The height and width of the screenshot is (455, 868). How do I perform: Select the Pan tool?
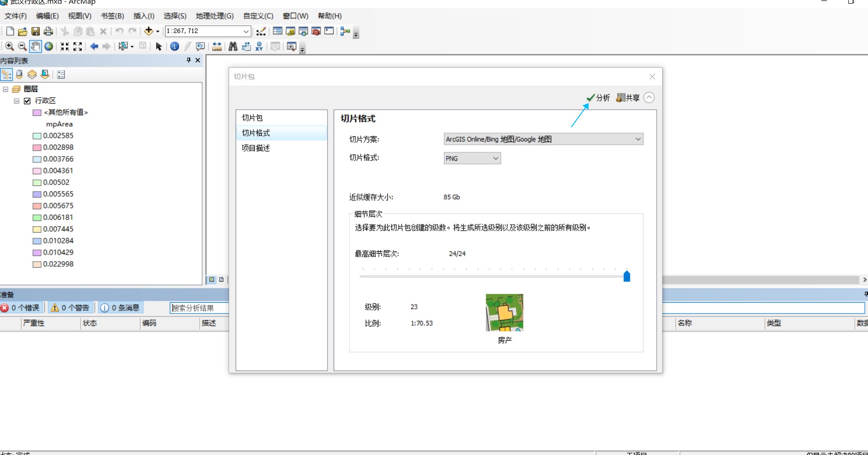click(x=35, y=47)
